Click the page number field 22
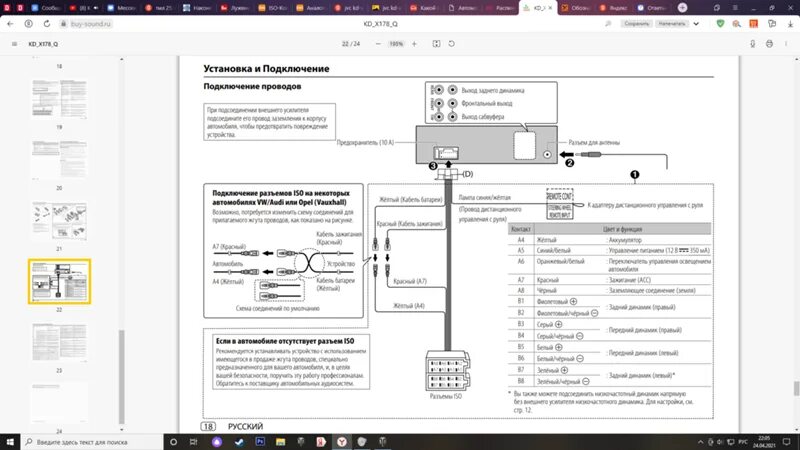800x450 pixels. (x=345, y=44)
